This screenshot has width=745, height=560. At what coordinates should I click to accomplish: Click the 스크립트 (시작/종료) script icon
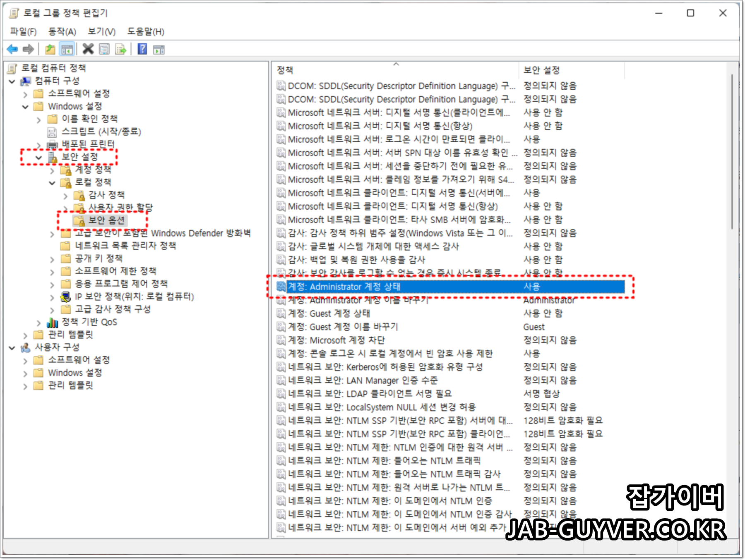pos(52,132)
